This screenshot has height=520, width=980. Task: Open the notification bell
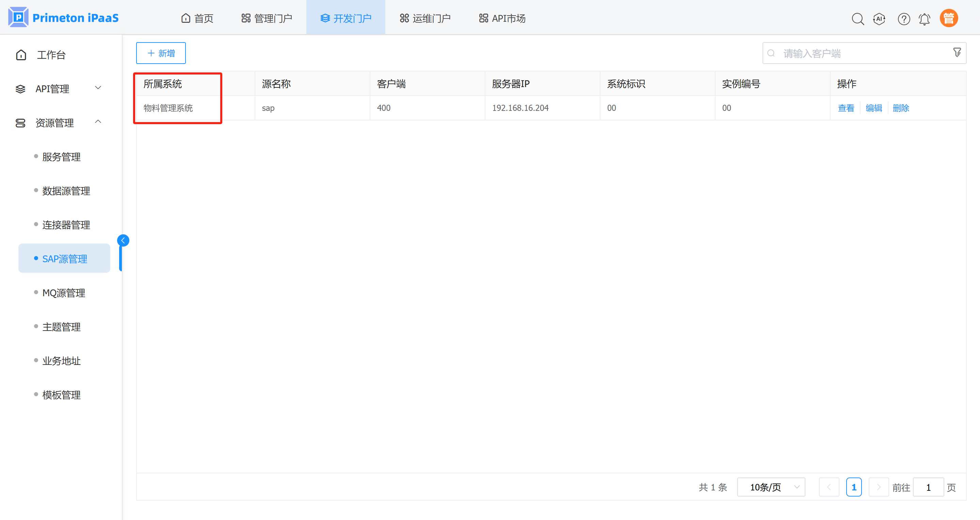click(x=925, y=19)
